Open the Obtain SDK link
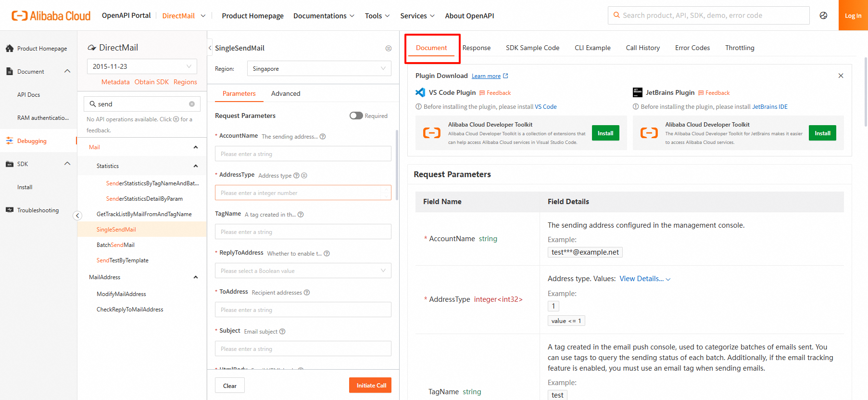Screen dimensions: 868x400 click(x=151, y=82)
